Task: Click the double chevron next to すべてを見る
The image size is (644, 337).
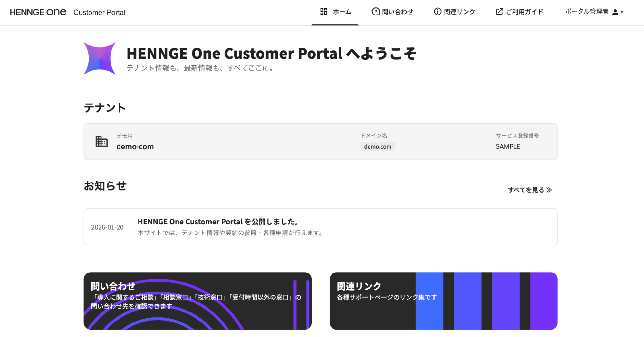Action: click(549, 190)
